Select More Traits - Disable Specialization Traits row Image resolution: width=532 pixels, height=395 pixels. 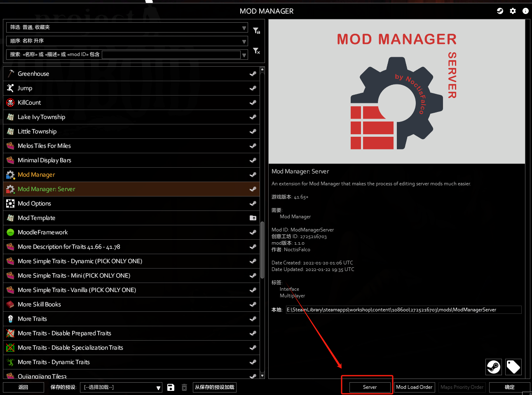click(131, 348)
